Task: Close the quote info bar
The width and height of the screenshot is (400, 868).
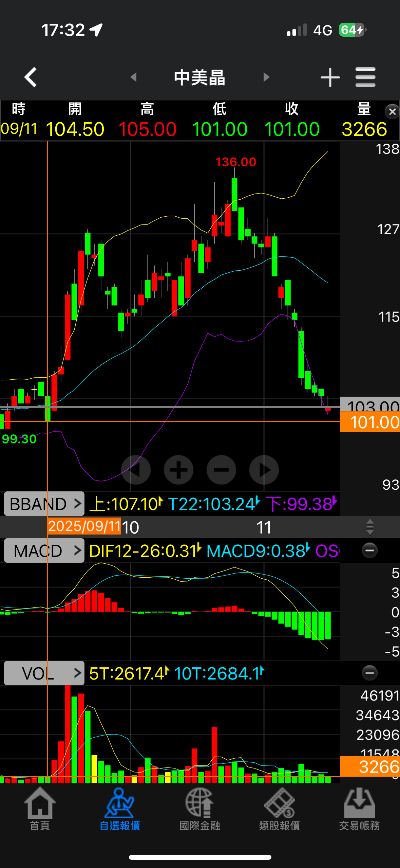Action: (392, 111)
